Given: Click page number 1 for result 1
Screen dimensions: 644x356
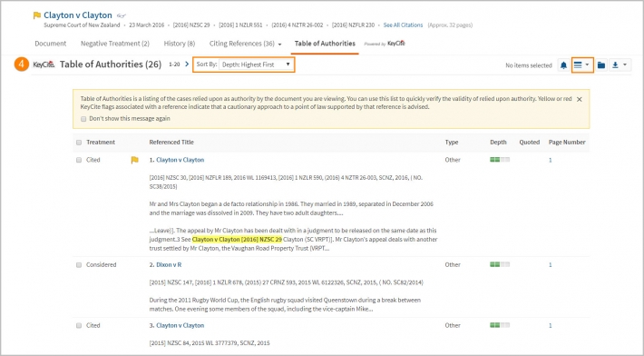Looking at the screenshot, I should point(551,161).
